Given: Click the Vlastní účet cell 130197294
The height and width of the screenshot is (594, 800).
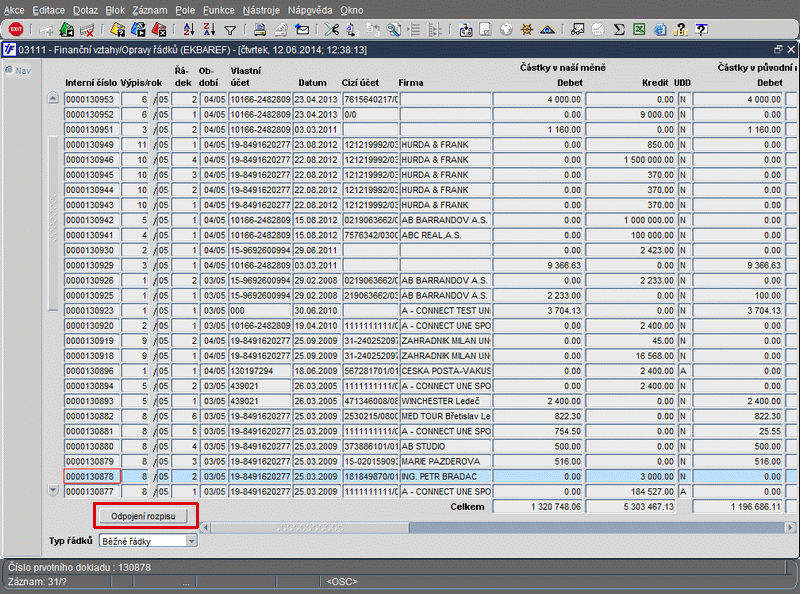Looking at the screenshot, I should (x=259, y=370).
